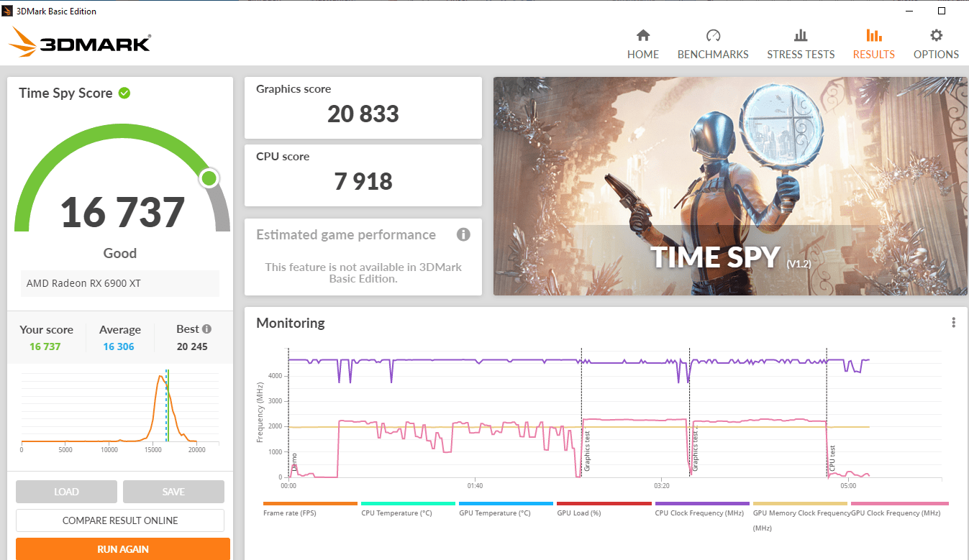Click the overall score 16 737

pyautogui.click(x=122, y=212)
